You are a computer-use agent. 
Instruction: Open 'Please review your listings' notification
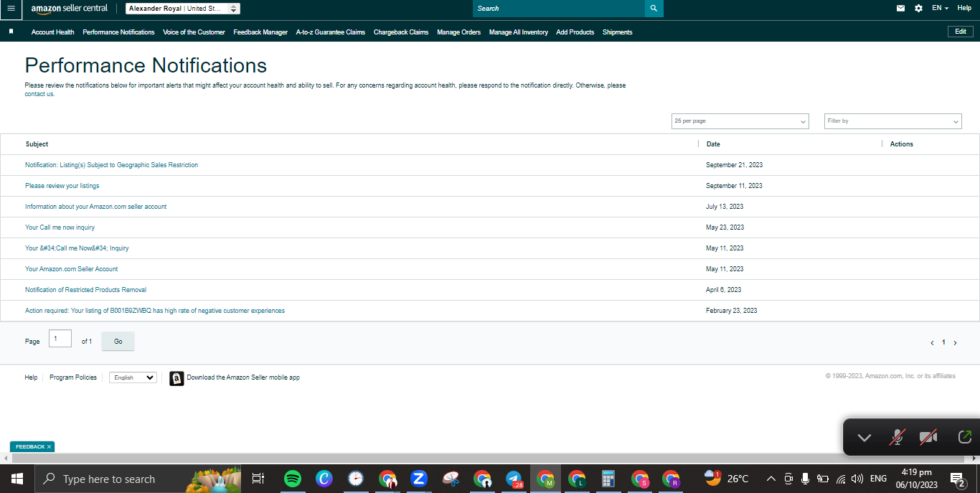tap(62, 186)
